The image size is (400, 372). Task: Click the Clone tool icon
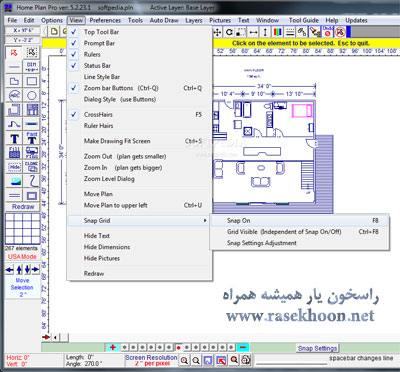click(32, 167)
